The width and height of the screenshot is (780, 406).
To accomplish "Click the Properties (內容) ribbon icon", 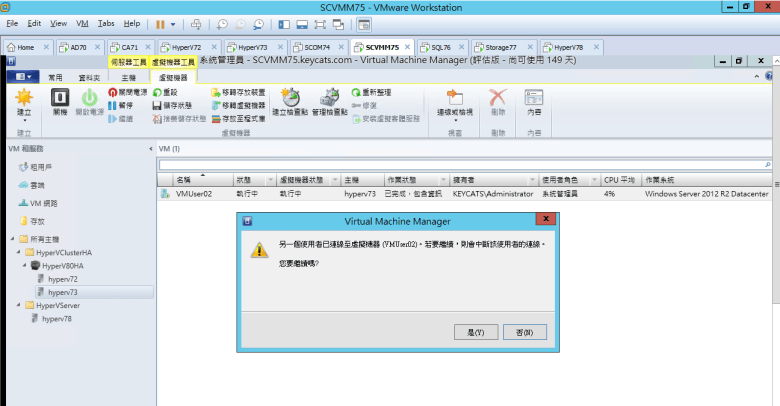I will click(x=534, y=98).
